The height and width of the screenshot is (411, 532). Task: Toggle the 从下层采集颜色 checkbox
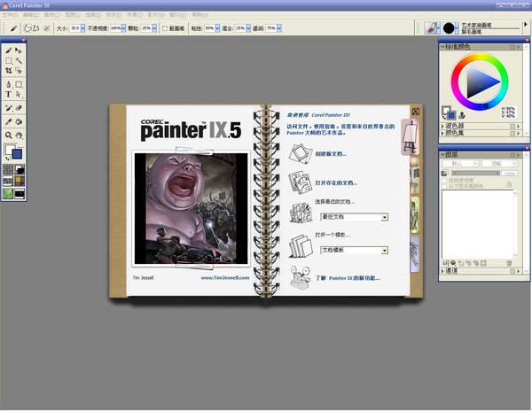[444, 186]
